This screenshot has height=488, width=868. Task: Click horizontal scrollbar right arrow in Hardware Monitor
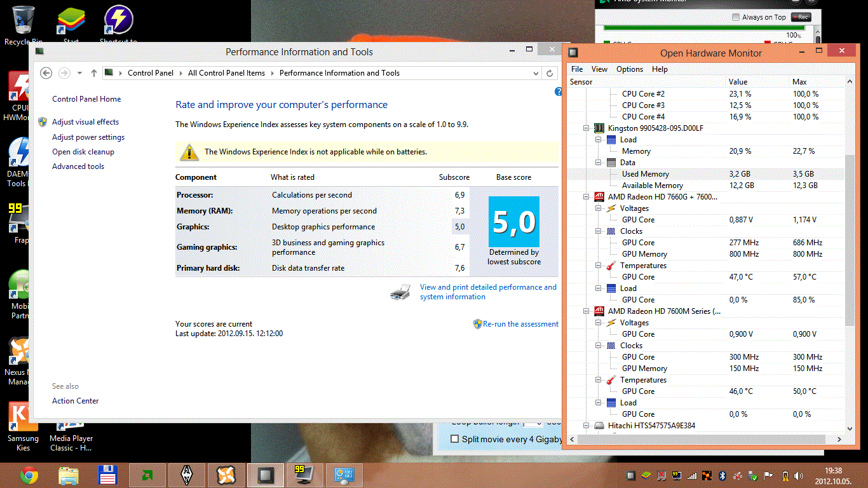[839, 439]
